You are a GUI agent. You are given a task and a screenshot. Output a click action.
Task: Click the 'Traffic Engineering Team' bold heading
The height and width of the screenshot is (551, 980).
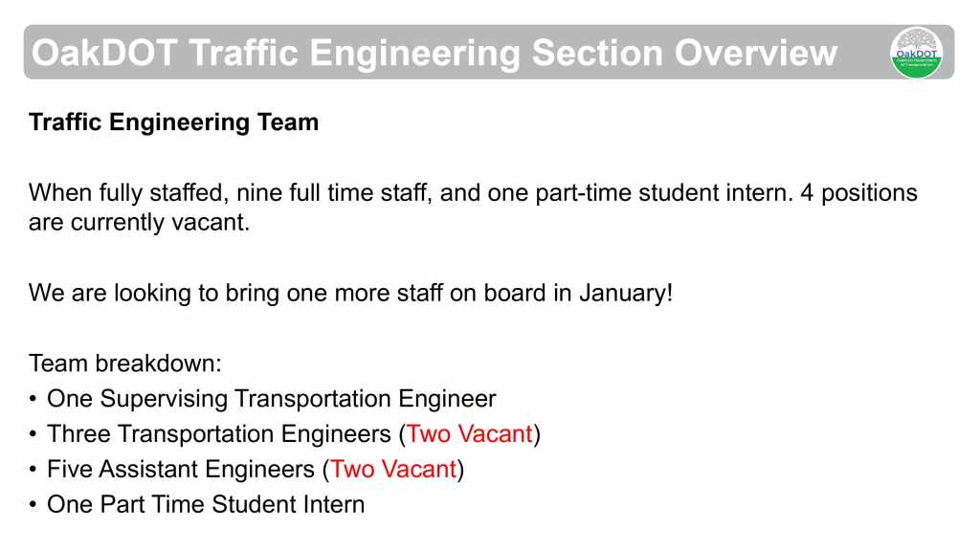tap(173, 122)
